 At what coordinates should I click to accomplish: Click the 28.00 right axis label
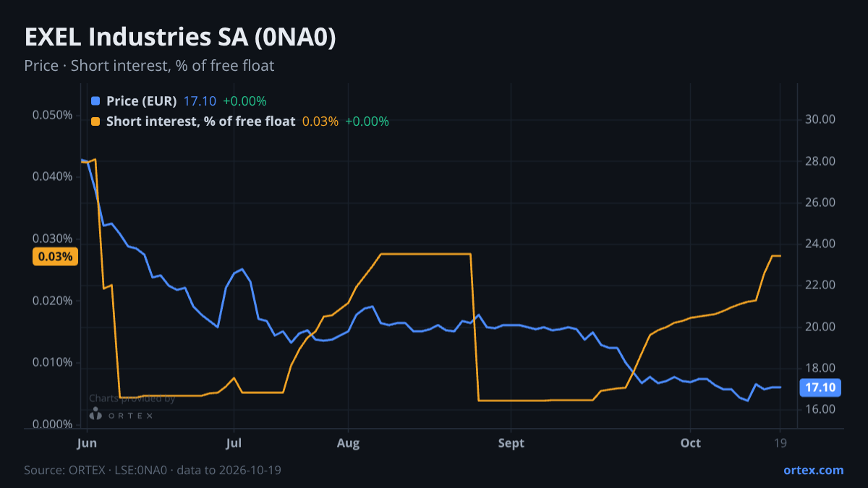pyautogui.click(x=820, y=161)
